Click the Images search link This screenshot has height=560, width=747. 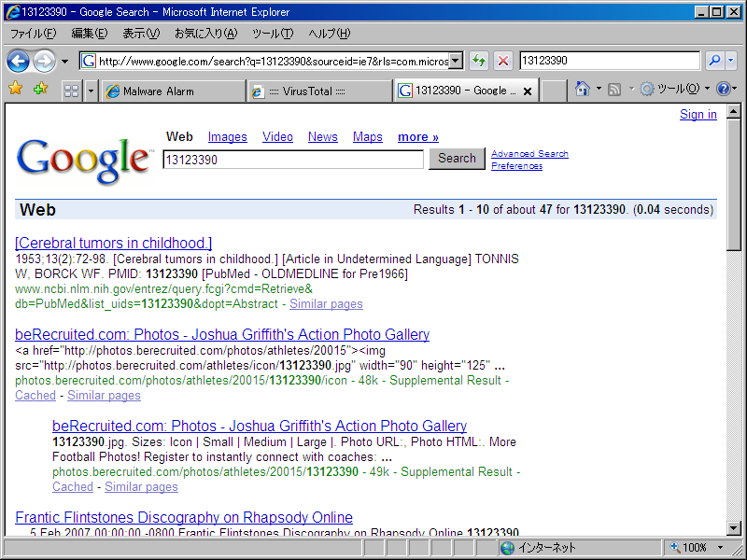[227, 137]
